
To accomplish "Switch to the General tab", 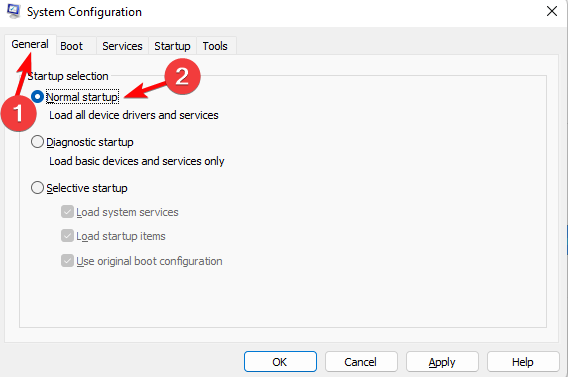I will 30,44.
